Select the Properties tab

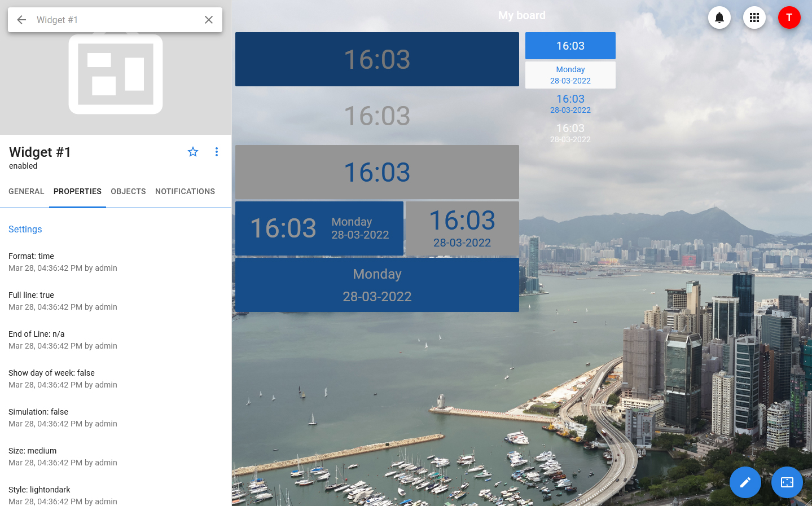pos(77,191)
